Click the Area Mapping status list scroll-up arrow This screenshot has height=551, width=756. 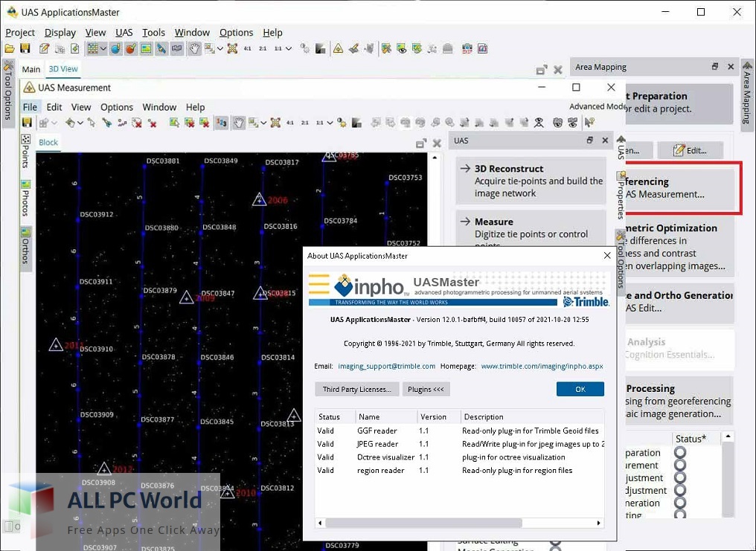[728, 436]
